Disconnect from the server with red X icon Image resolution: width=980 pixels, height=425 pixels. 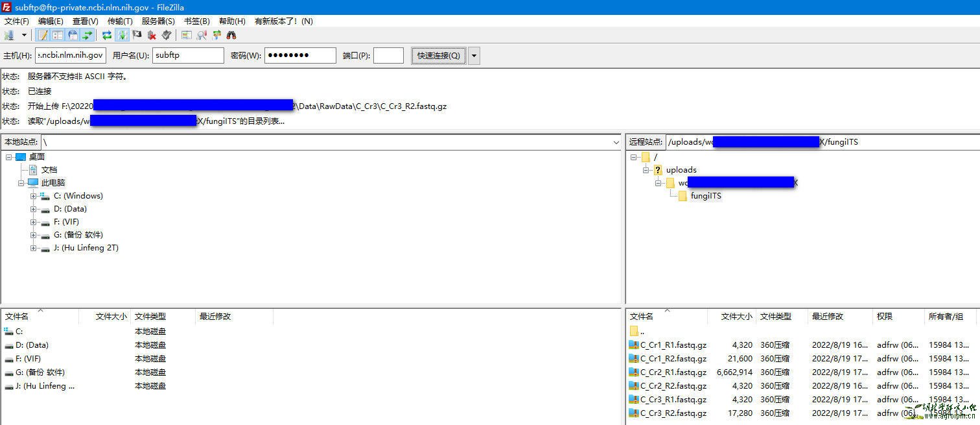click(152, 35)
